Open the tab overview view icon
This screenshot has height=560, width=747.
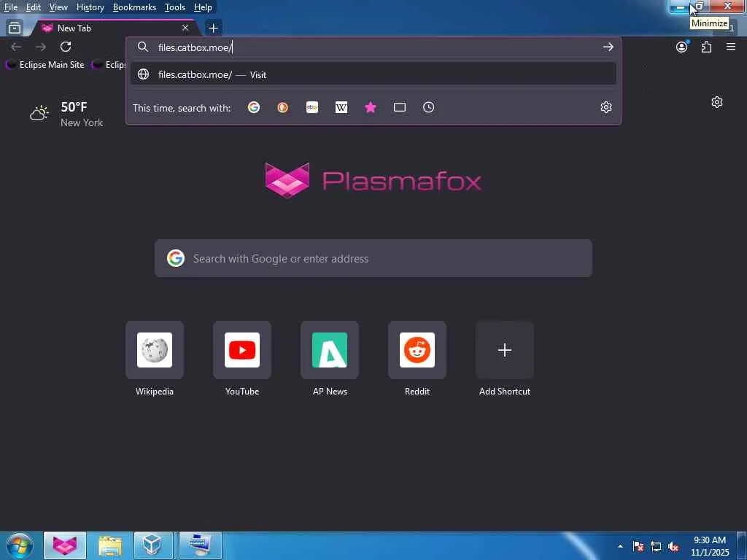click(15, 28)
